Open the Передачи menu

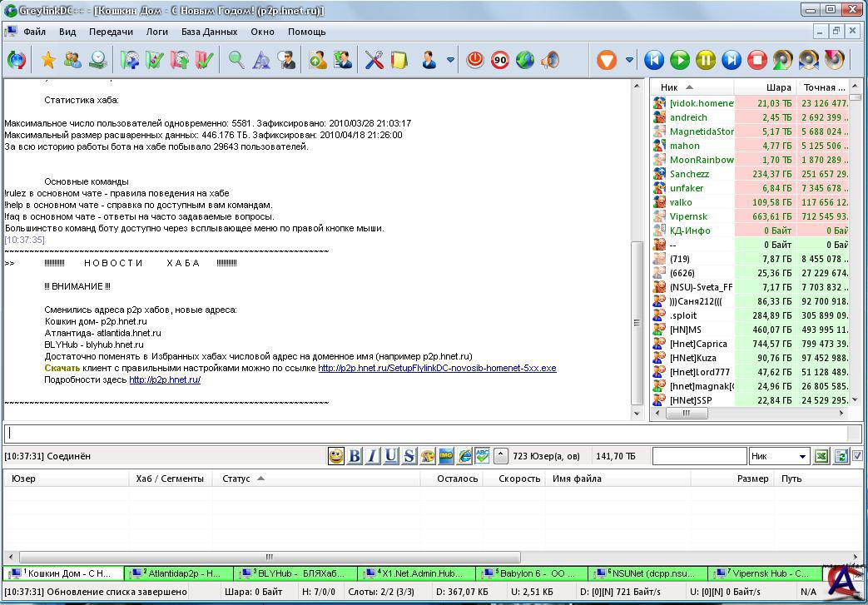111,32
